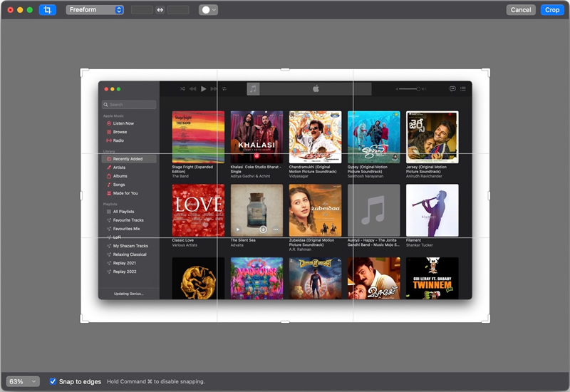Open the Up Next queue list icon
570x392 pixels.
(462, 88)
